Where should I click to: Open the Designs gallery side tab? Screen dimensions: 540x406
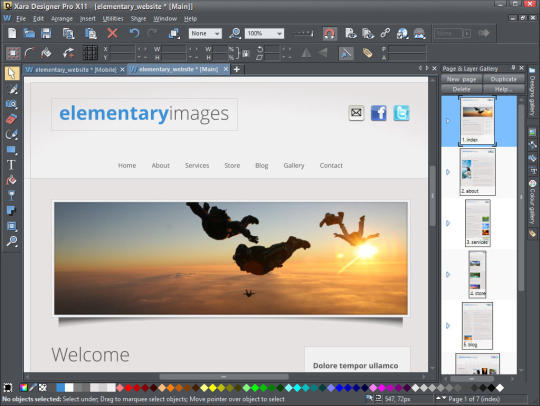pyautogui.click(x=532, y=92)
